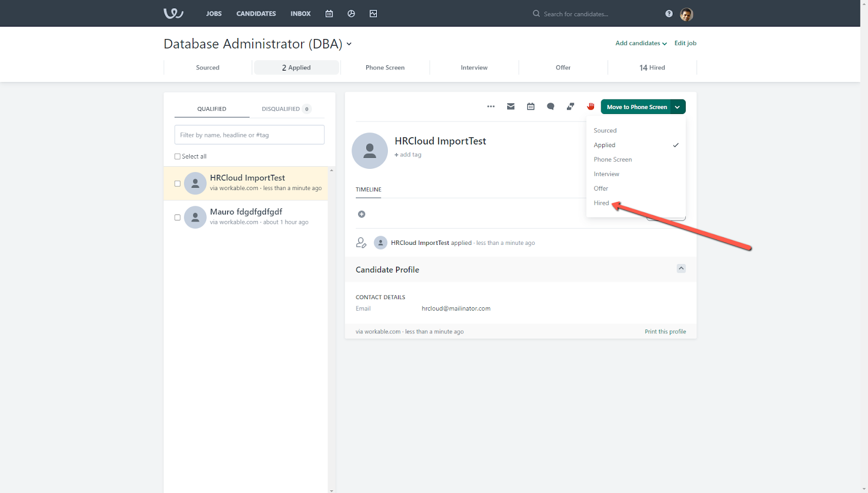This screenshot has height=493, width=868.
Task: Click Print this profile link
Action: click(x=665, y=332)
